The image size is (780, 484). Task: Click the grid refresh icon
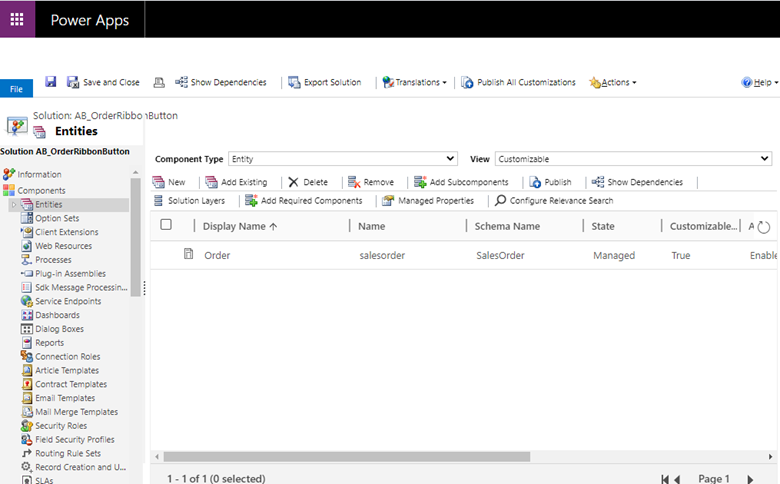pyautogui.click(x=764, y=227)
